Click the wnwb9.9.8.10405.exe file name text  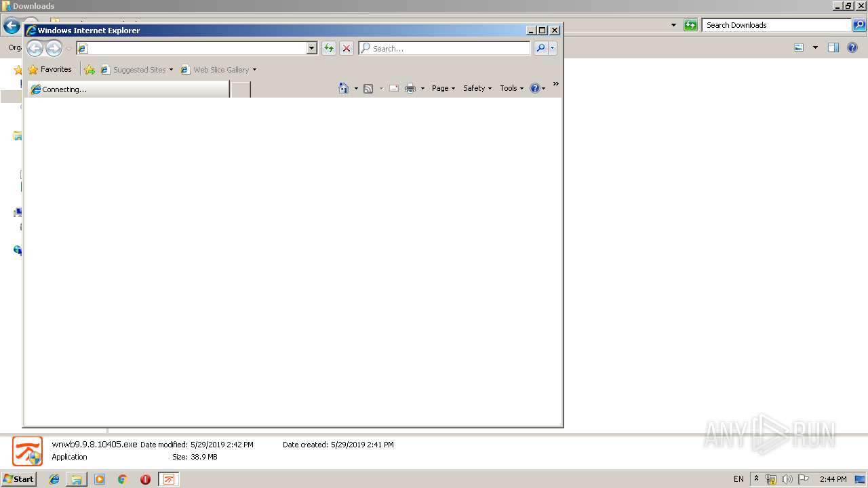tap(94, 445)
